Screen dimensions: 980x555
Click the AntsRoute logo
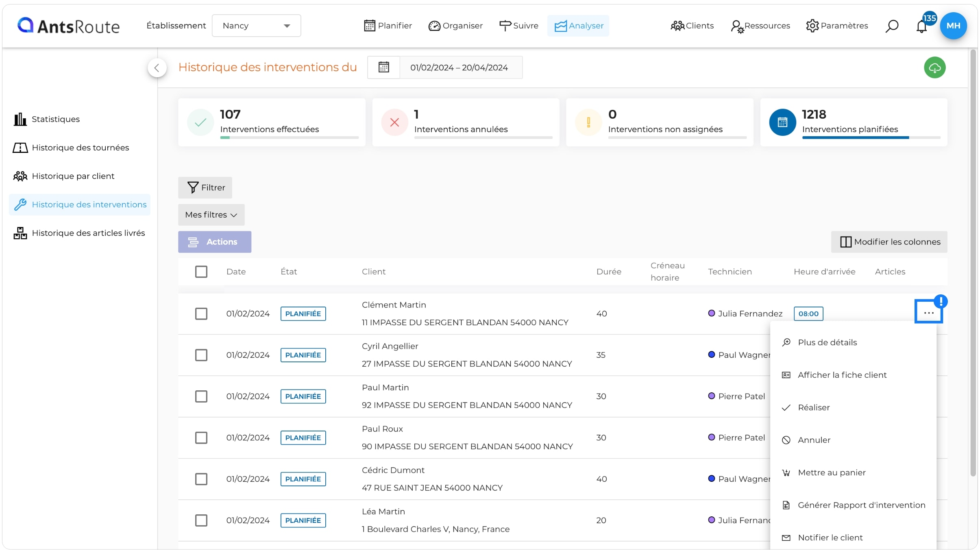(x=68, y=26)
